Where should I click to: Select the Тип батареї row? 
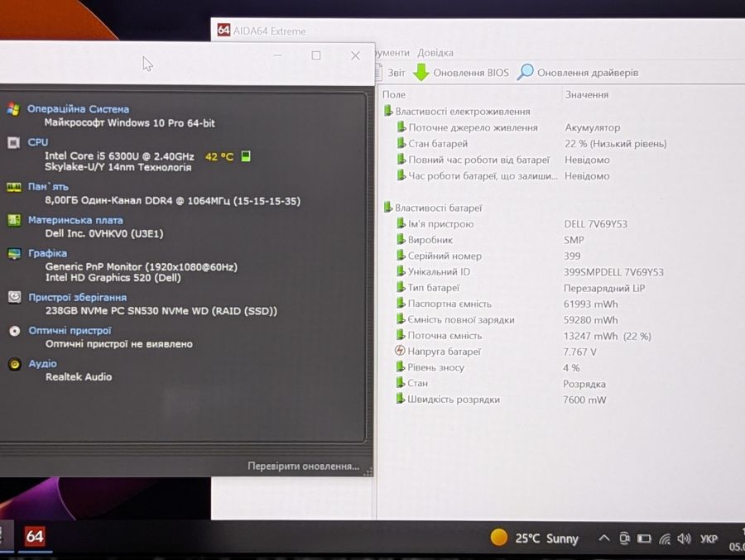pyautogui.click(x=521, y=287)
